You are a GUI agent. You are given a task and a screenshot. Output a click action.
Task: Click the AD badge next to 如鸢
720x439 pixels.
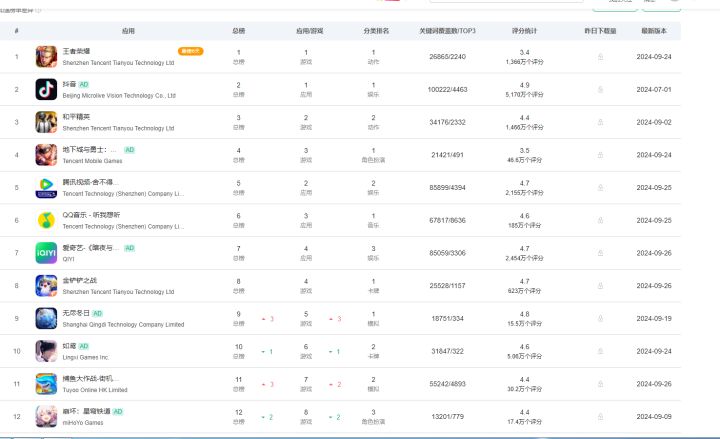point(84,346)
